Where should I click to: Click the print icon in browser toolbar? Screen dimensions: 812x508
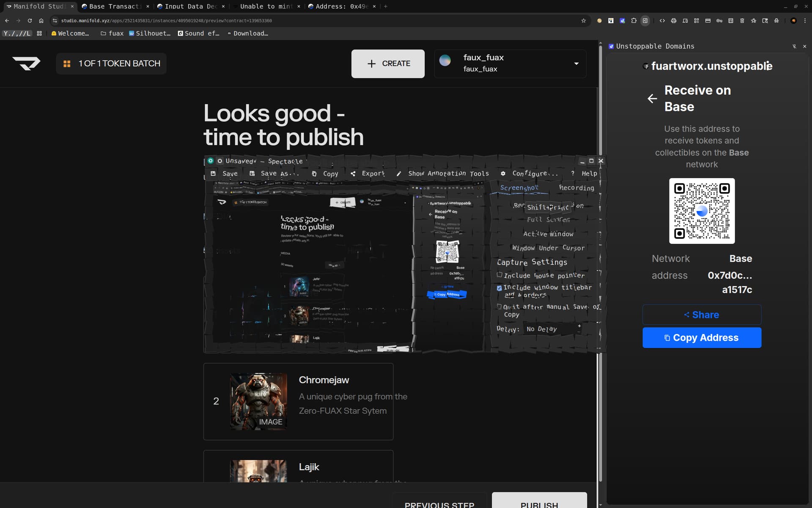pos(674,20)
